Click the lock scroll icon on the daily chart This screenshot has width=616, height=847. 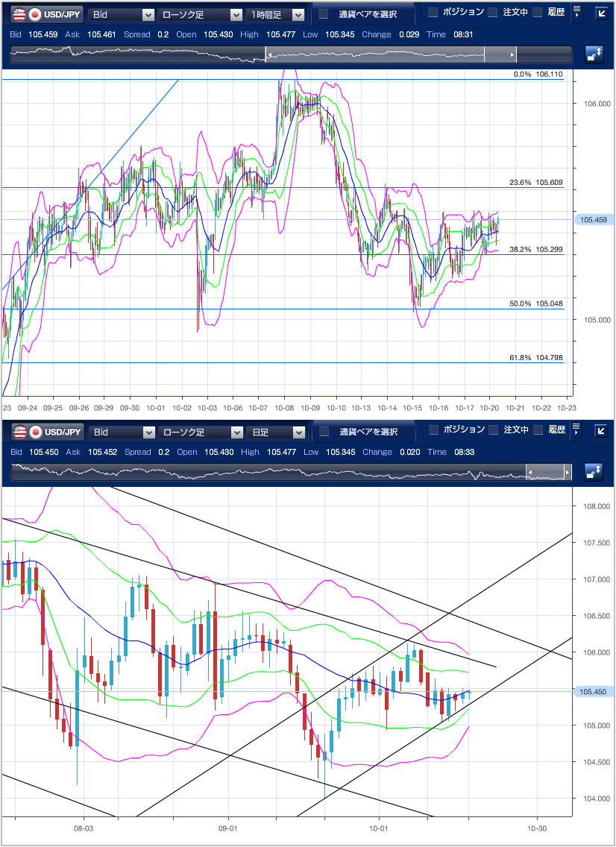[594, 471]
